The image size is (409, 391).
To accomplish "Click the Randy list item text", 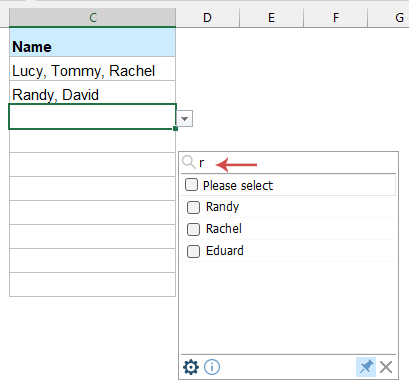I will click(x=222, y=207).
